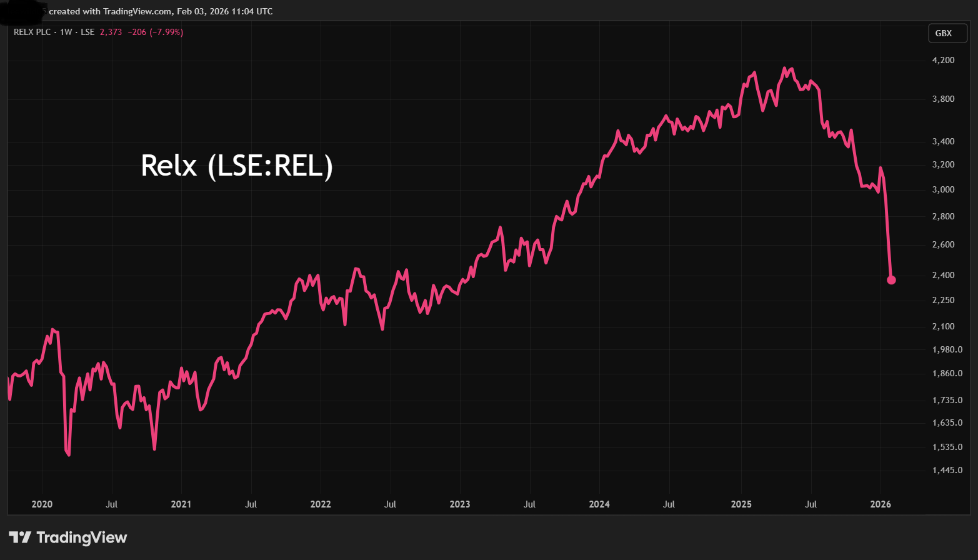Image resolution: width=978 pixels, height=560 pixels.
Task: Click the last price marker dot
Action: point(892,280)
